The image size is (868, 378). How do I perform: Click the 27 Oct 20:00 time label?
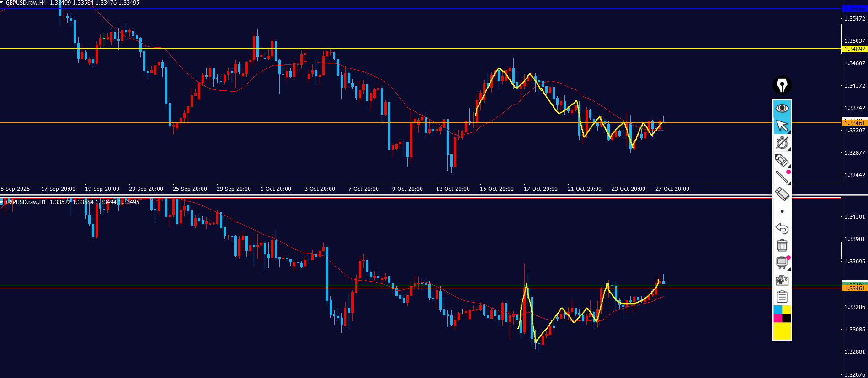click(x=672, y=189)
